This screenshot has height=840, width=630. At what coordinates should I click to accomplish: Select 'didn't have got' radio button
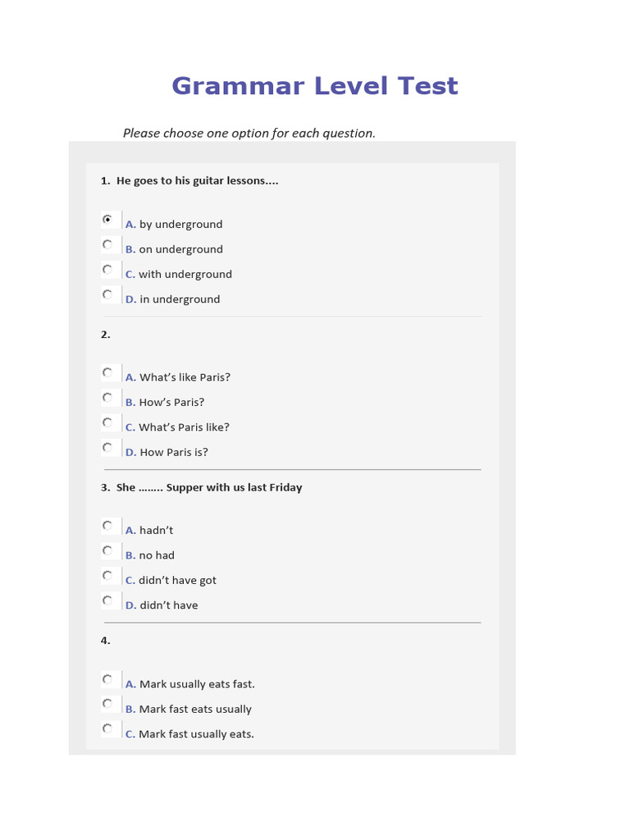(107, 575)
